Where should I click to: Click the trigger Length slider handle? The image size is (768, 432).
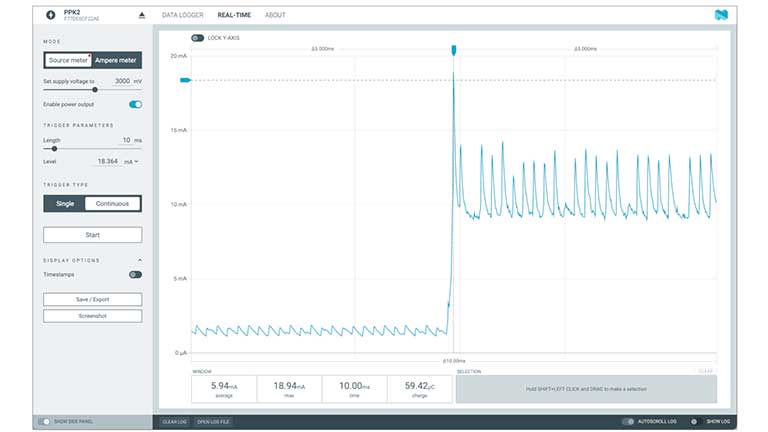coord(54,148)
